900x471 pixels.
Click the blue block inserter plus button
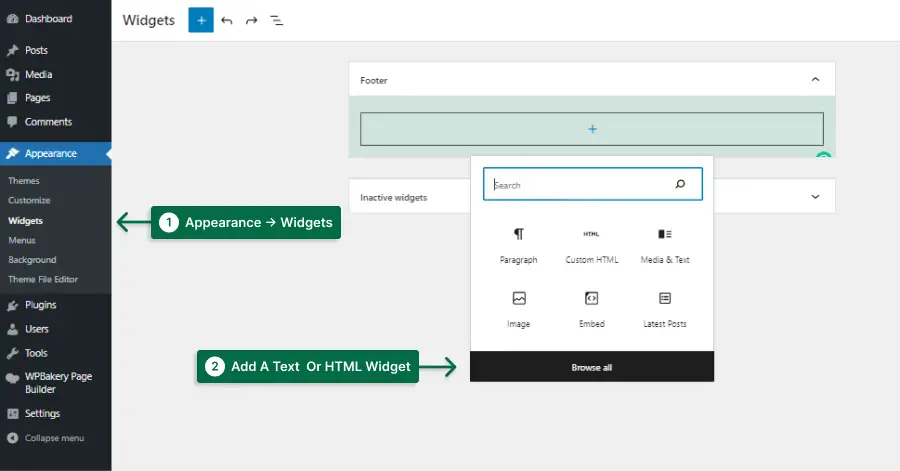[x=201, y=21]
